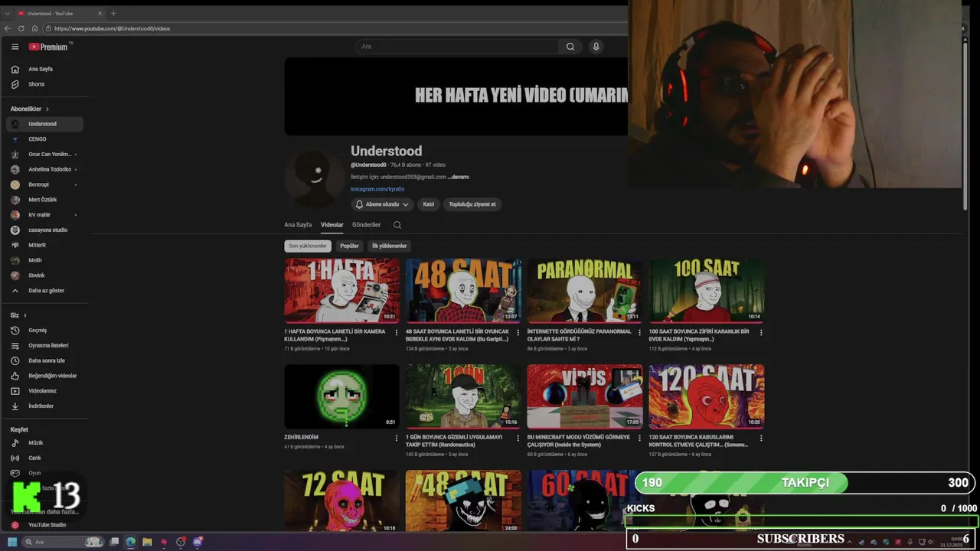Start voice search with microphone icon
Image resolution: width=980 pixels, height=551 pixels.
coord(596,47)
